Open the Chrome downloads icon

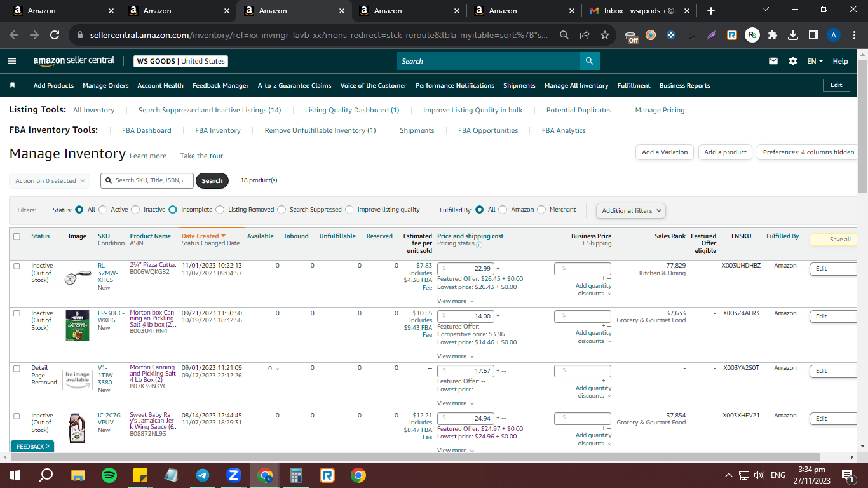coord(792,36)
